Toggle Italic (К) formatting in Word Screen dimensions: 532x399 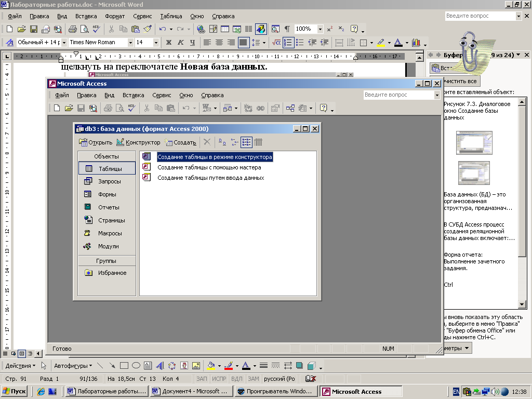point(180,43)
